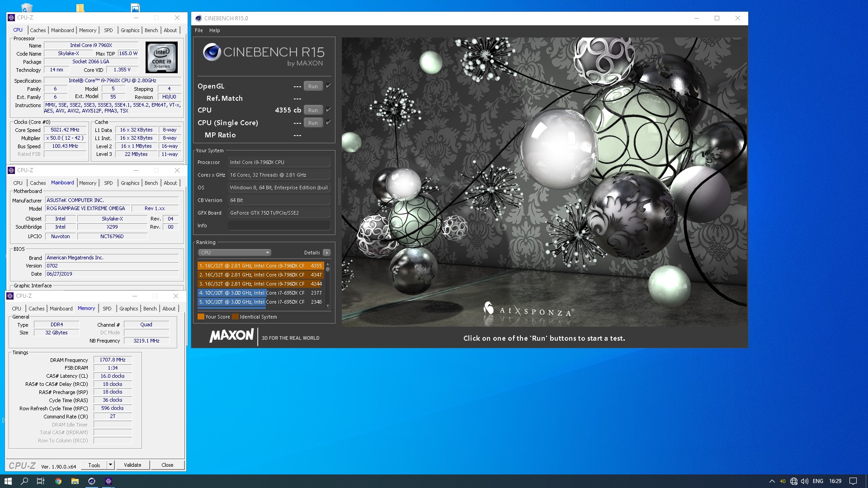Open Windows taskbar search
The image size is (868, 488).
(24, 481)
